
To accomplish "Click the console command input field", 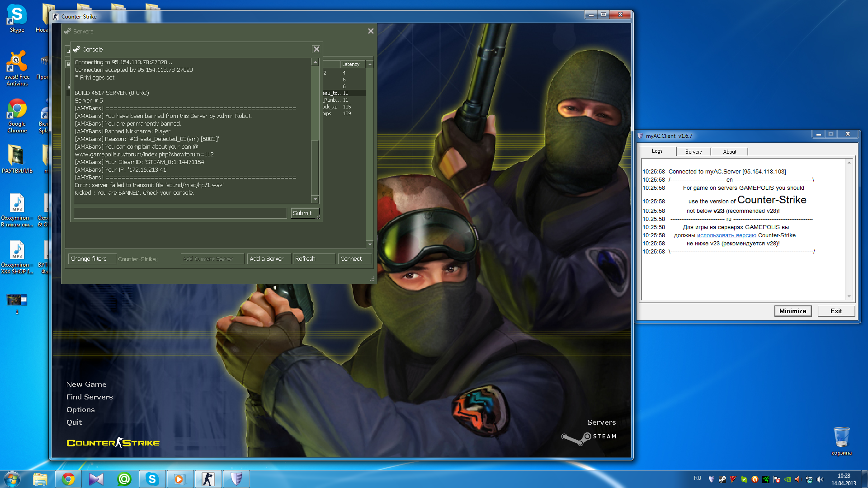I will point(180,213).
